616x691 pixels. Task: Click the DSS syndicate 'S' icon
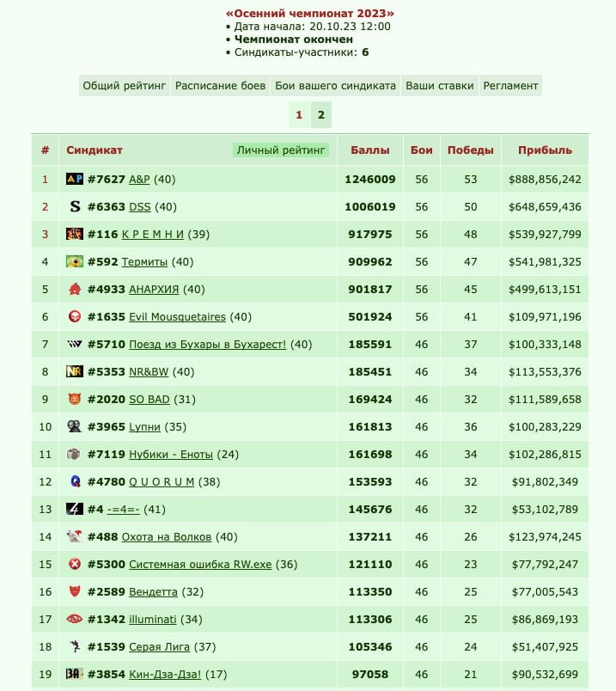coord(75,206)
